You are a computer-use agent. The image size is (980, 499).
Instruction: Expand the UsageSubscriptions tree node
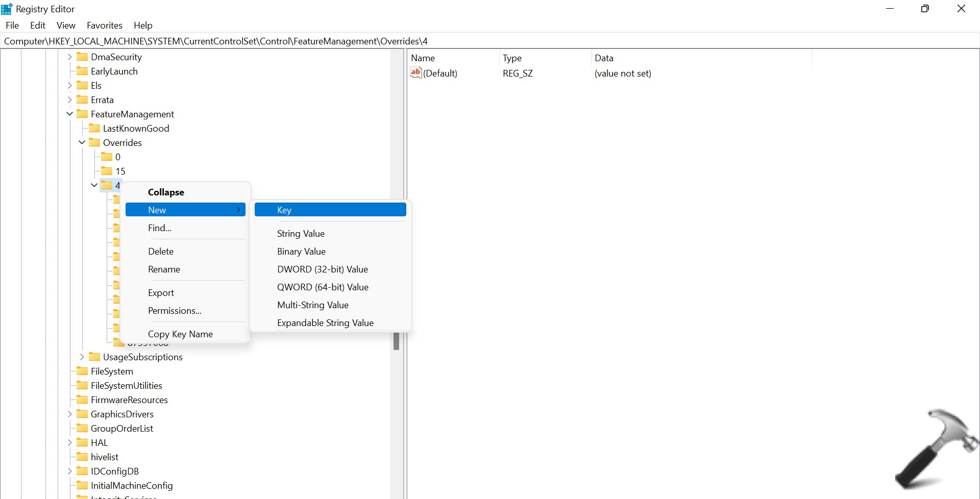point(82,357)
